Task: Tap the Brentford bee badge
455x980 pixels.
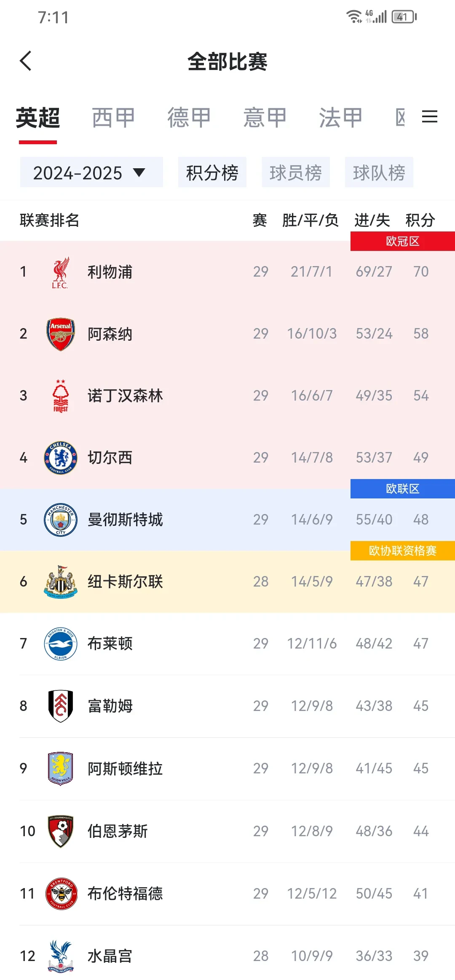Action: (60, 893)
